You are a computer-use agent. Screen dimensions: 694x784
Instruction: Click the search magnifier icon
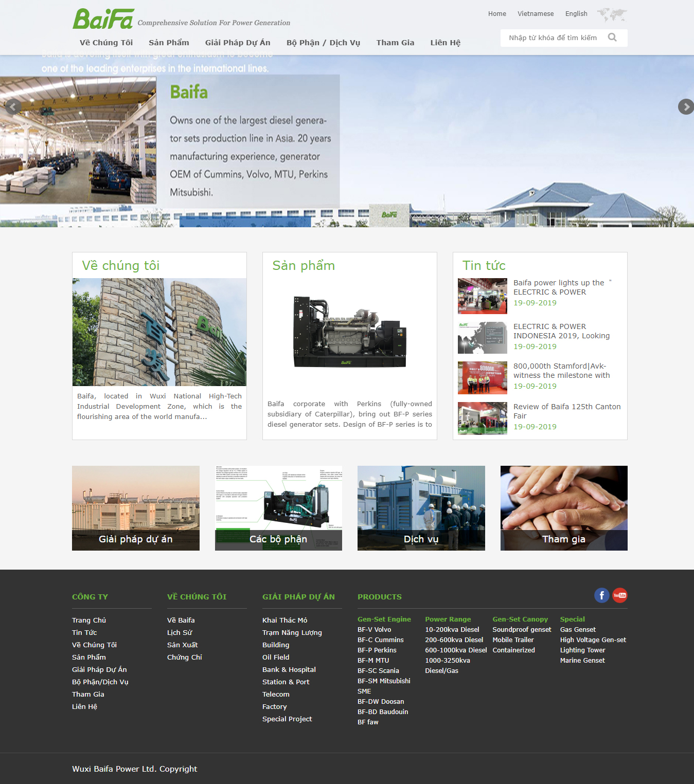coord(612,38)
